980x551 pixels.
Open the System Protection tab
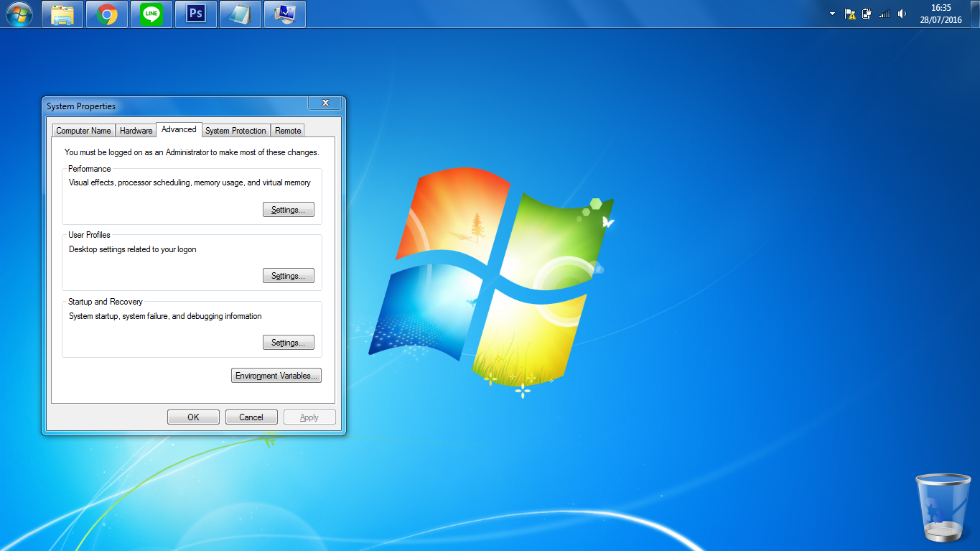click(x=235, y=131)
